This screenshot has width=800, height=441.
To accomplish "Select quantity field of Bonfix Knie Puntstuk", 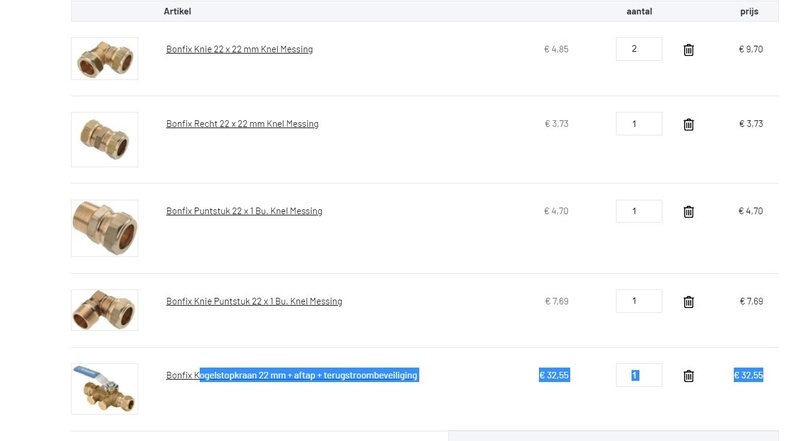I will tap(638, 301).
